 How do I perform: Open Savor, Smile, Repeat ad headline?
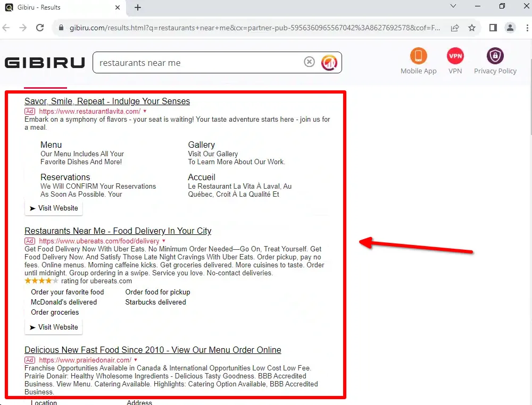tap(107, 102)
